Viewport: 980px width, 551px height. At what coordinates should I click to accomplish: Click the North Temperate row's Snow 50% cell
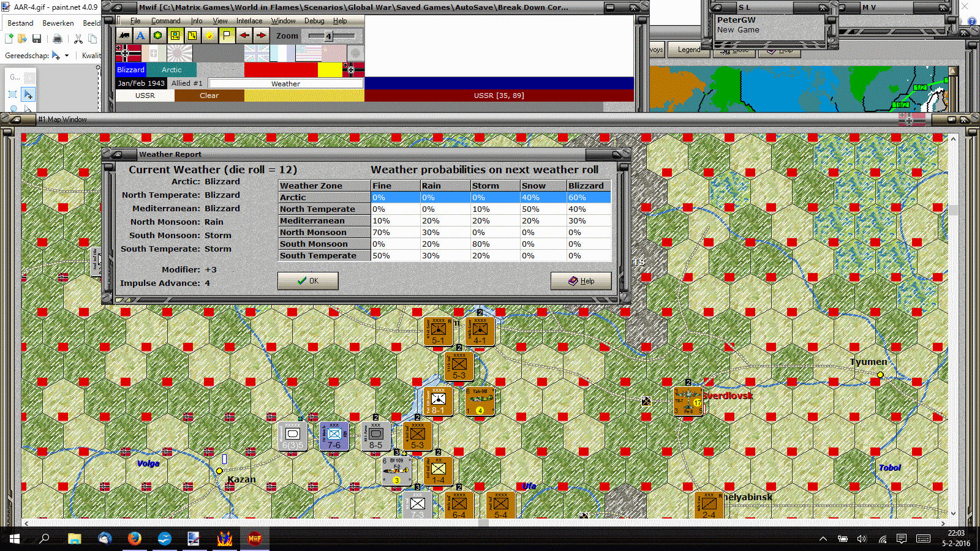coord(543,209)
